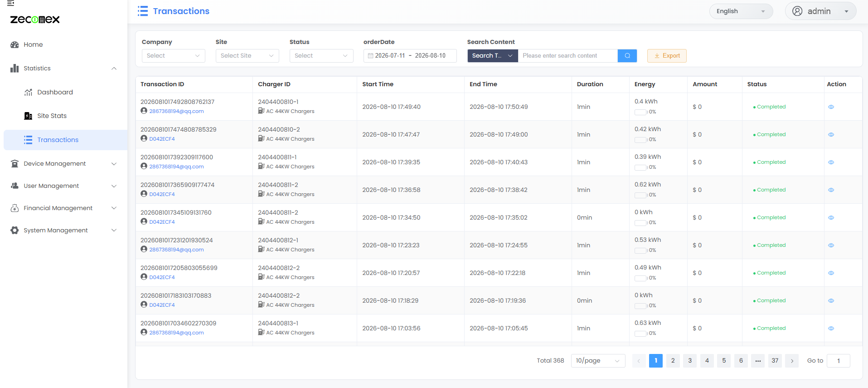Viewport: 868px width, 388px height.
Task: Click the Transactions page title icon
Action: click(143, 11)
